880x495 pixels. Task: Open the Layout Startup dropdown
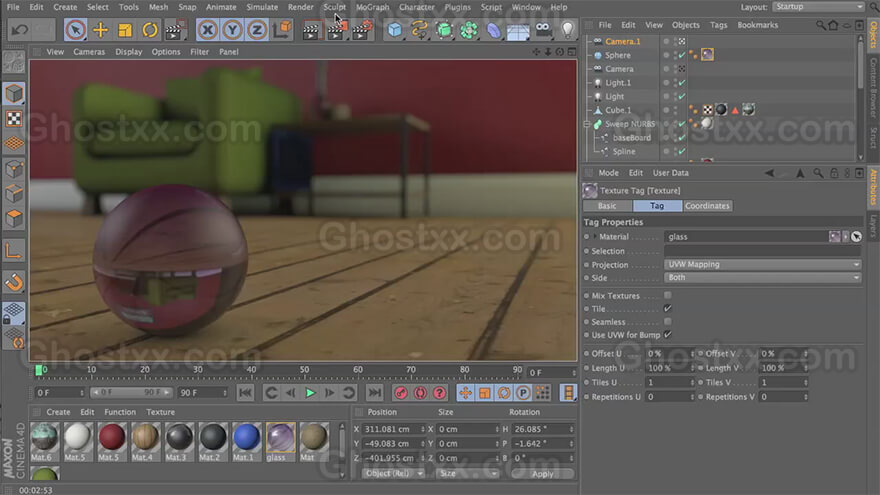pos(818,7)
